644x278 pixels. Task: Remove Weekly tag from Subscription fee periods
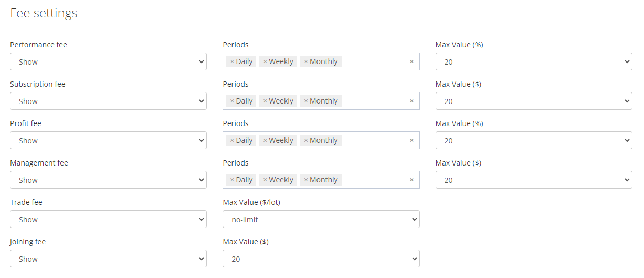265,101
